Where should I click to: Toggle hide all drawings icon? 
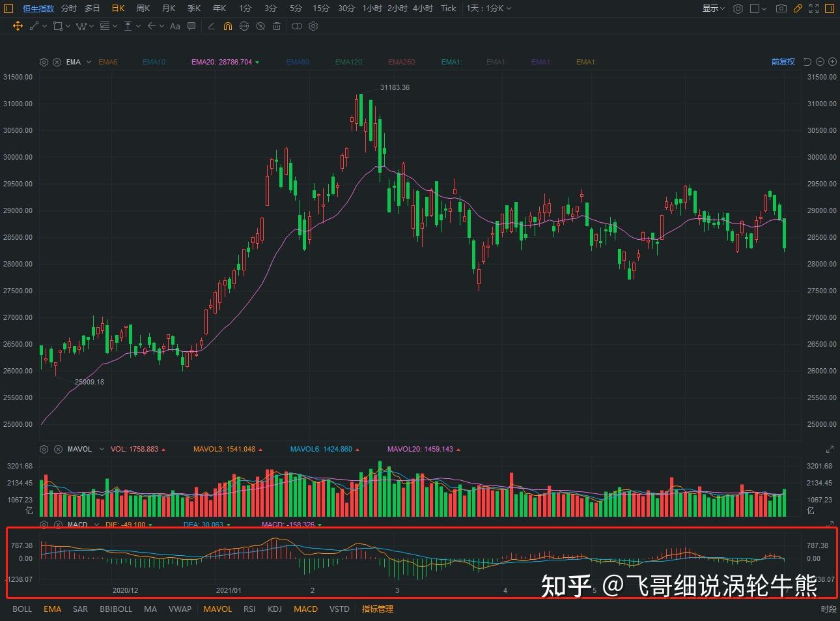click(x=260, y=26)
